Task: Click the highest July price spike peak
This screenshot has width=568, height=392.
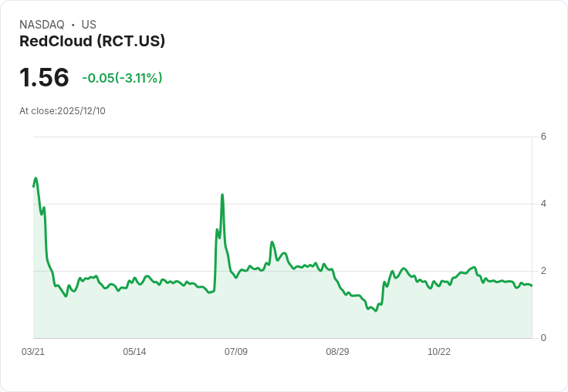Action: click(x=222, y=195)
